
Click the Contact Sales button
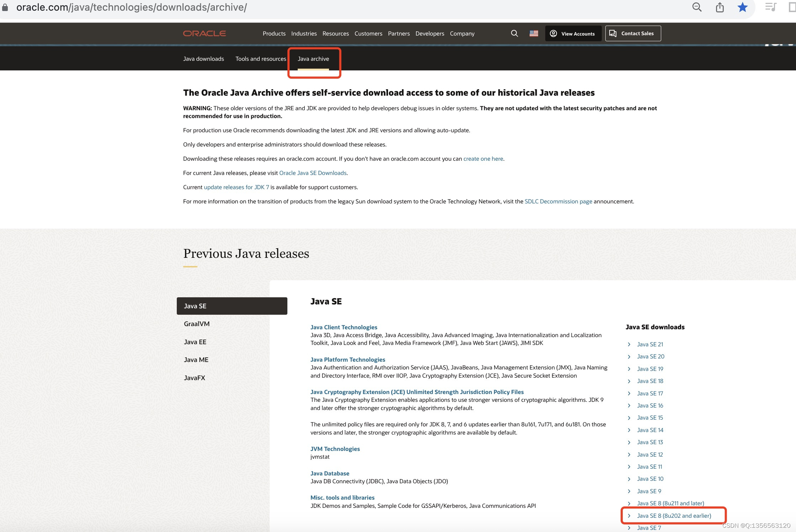click(x=633, y=33)
